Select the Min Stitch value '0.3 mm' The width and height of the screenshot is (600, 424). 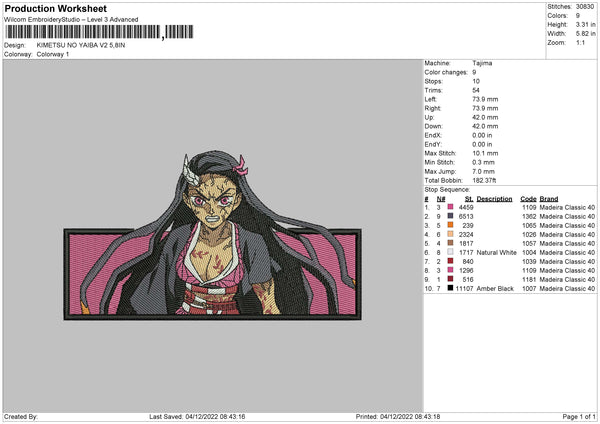coord(483,162)
